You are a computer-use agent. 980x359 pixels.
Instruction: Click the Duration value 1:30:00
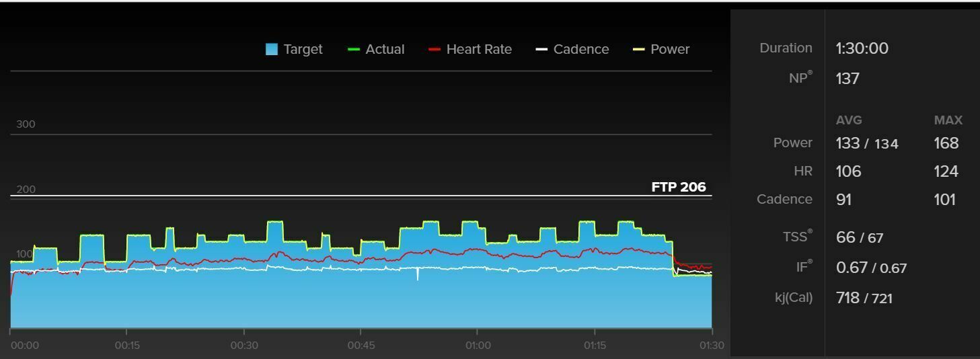[x=862, y=48]
